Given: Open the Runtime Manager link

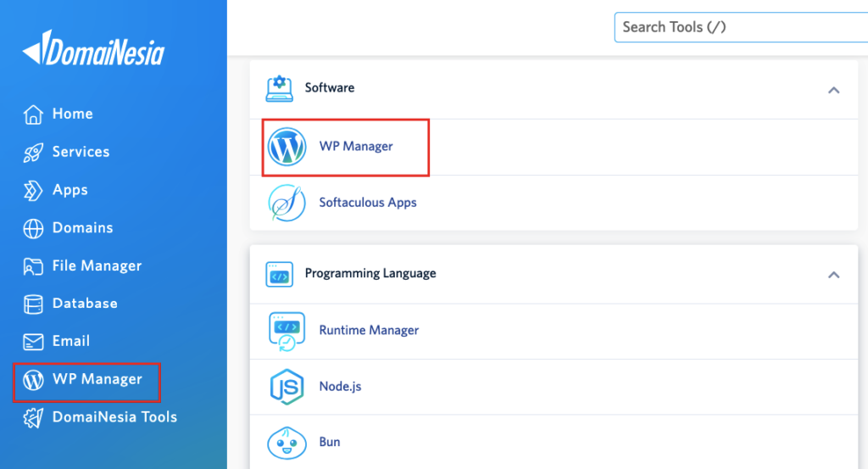Looking at the screenshot, I should click(369, 330).
